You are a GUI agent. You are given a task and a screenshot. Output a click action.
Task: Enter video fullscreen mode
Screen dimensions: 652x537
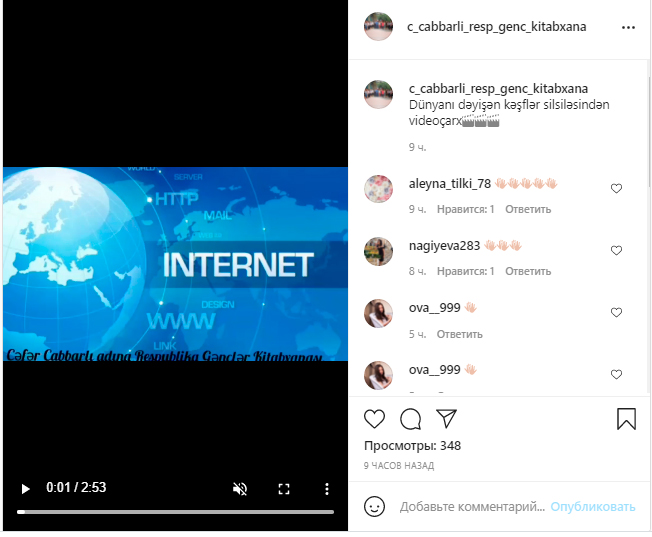tap(284, 489)
